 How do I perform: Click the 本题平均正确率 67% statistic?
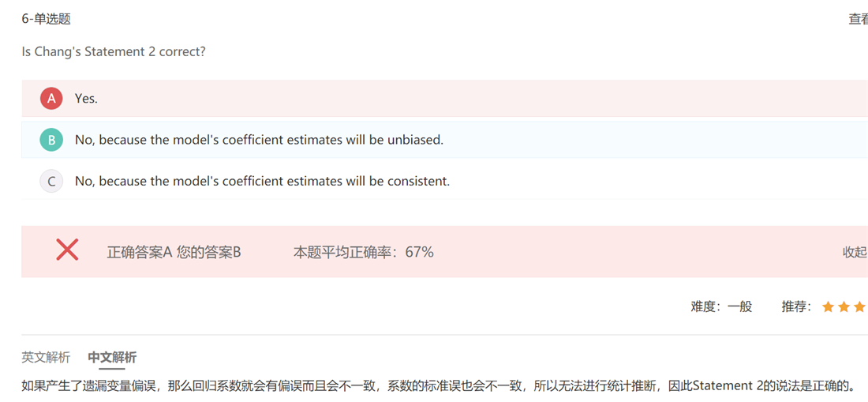363,252
